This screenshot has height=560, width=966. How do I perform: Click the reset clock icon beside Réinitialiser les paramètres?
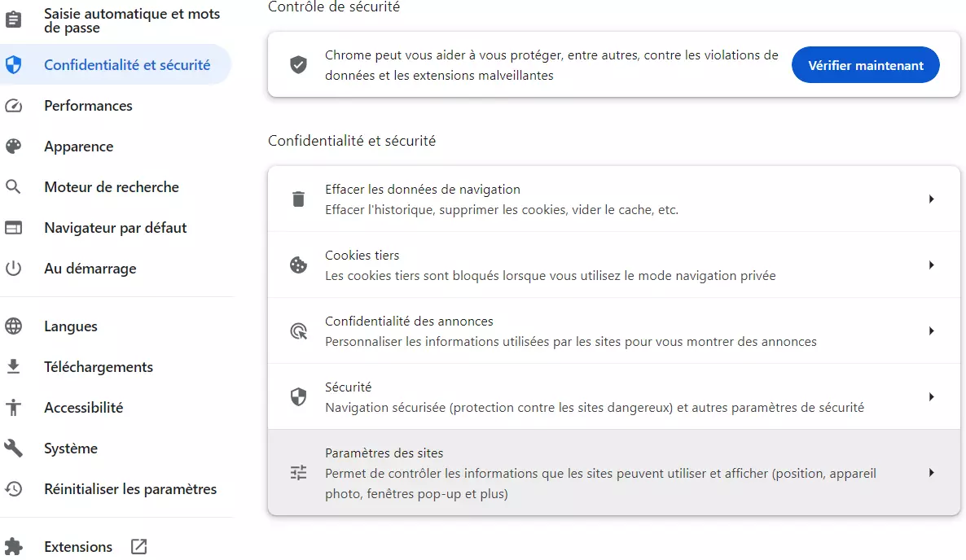14,488
